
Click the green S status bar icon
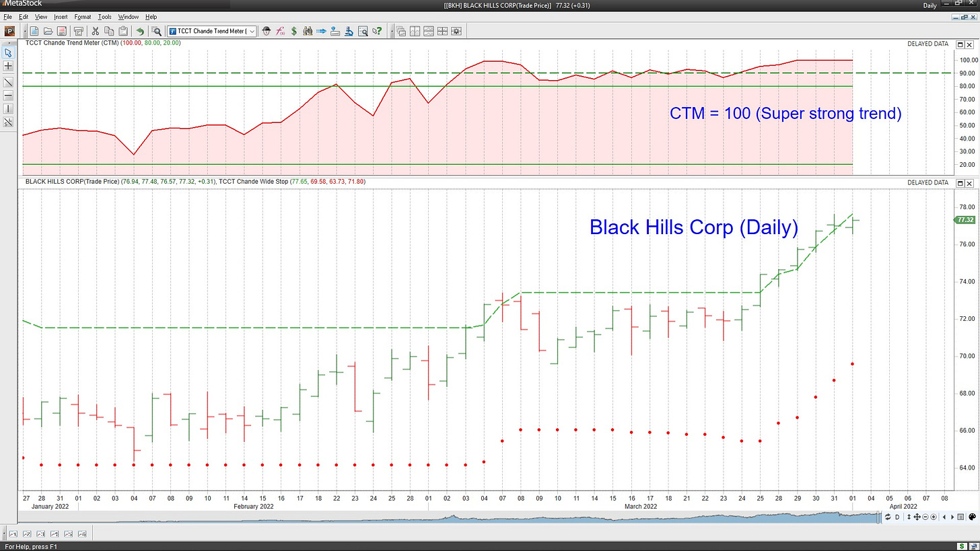(962, 546)
